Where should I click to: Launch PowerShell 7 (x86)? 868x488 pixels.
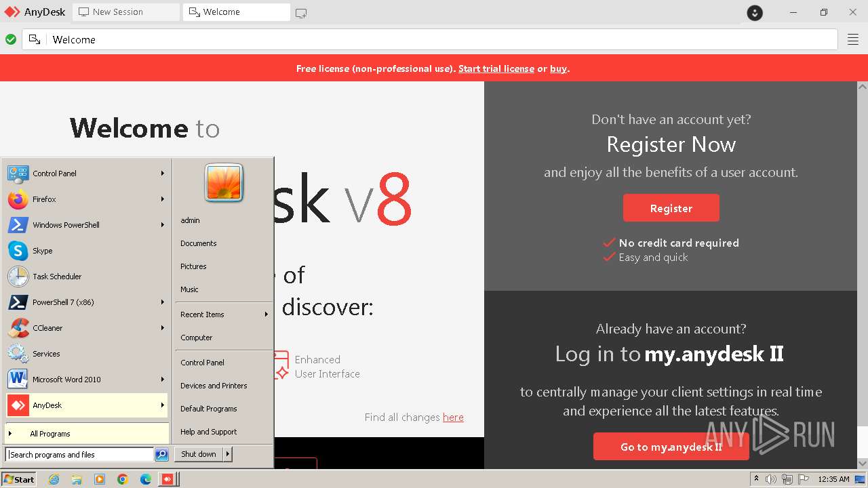(87, 302)
